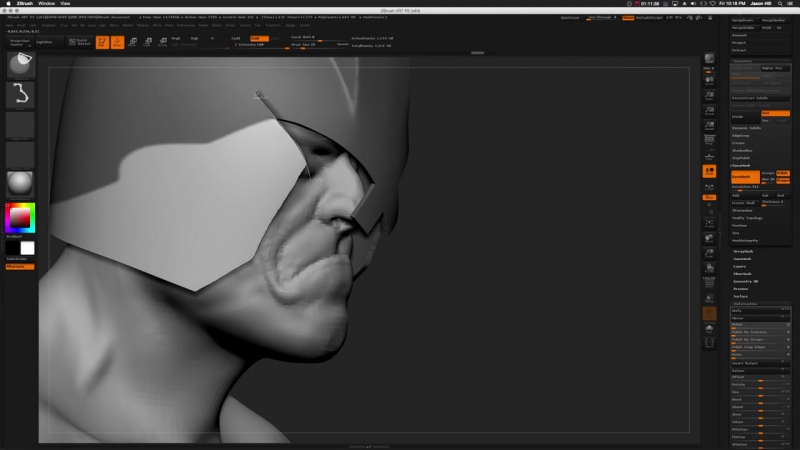Toggle the Floor grid icon

click(709, 155)
